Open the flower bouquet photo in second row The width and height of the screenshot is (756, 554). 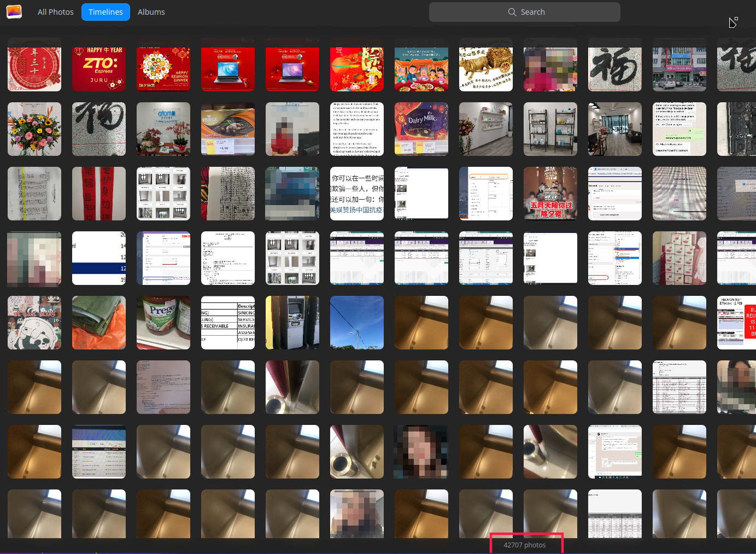pyautogui.click(x=34, y=129)
